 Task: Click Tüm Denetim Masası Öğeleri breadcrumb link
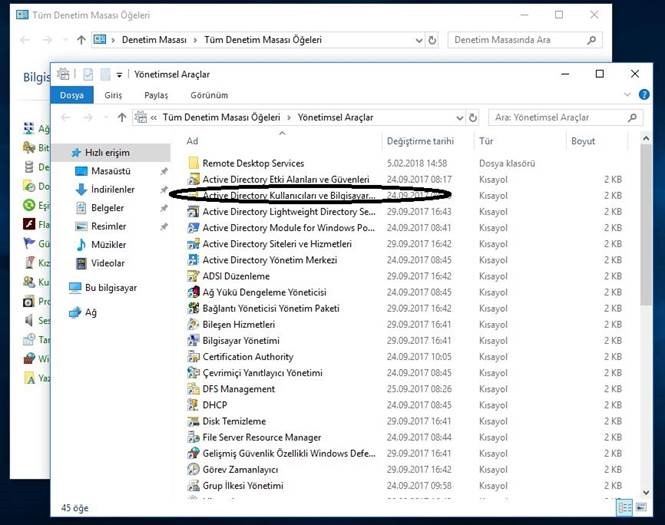(221, 117)
